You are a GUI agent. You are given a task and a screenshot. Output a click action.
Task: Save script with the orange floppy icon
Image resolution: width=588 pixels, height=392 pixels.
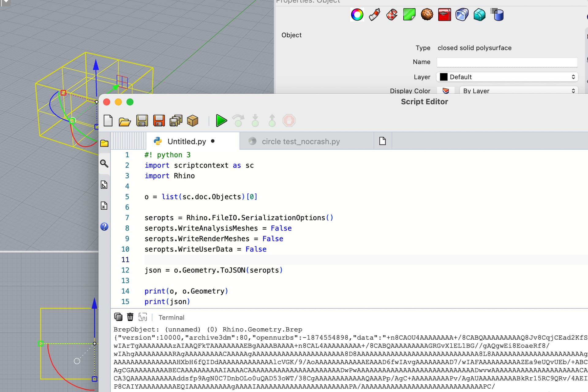click(x=159, y=121)
